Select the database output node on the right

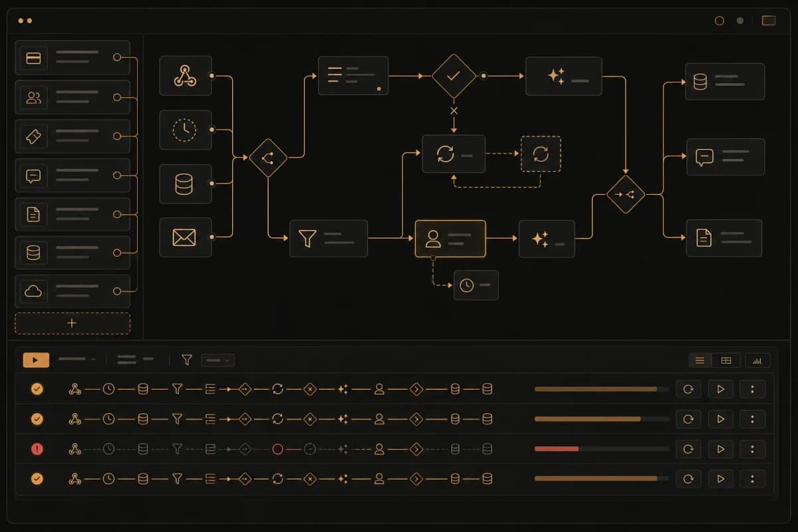coord(725,82)
